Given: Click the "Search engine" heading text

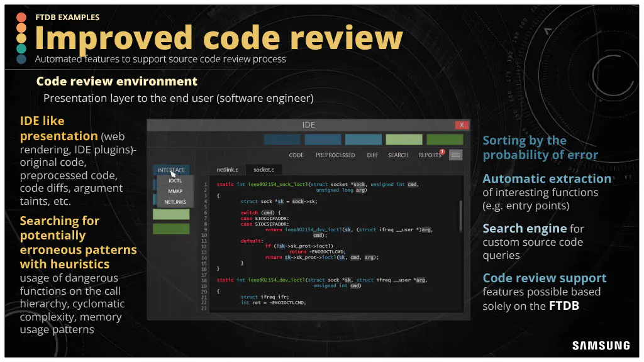Looking at the screenshot, I should tap(525, 228).
